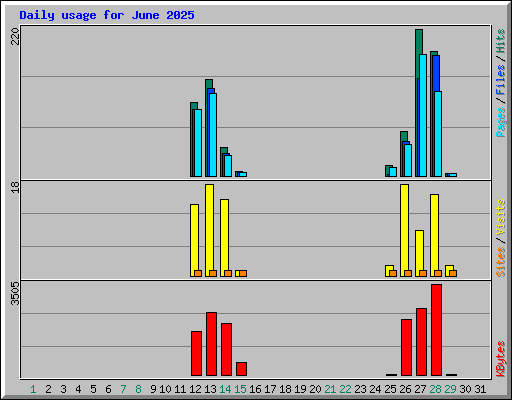
Task: Click day label 29 on x-axis
Action: 450,389
